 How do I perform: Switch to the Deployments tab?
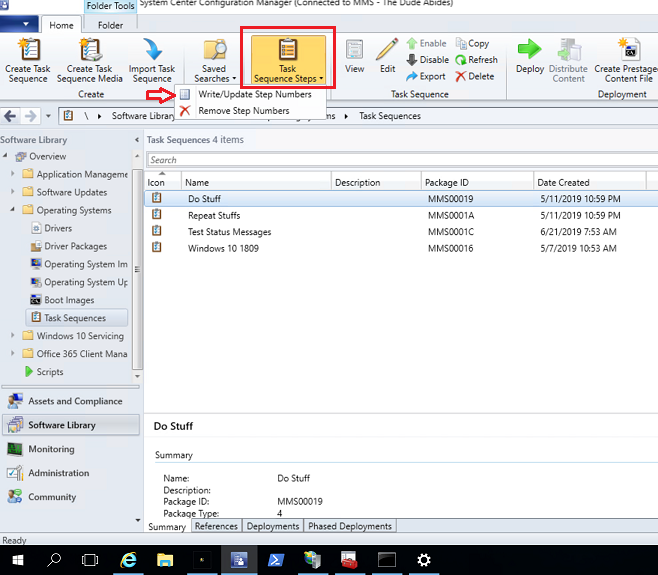click(x=273, y=526)
